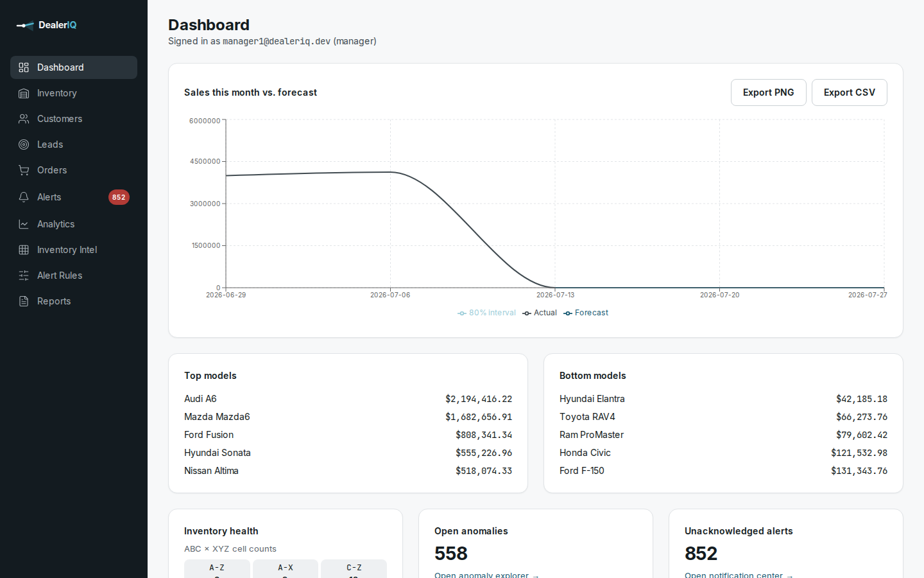Image resolution: width=924 pixels, height=578 pixels.
Task: Click the Orders shopping cart icon
Action: (24, 170)
